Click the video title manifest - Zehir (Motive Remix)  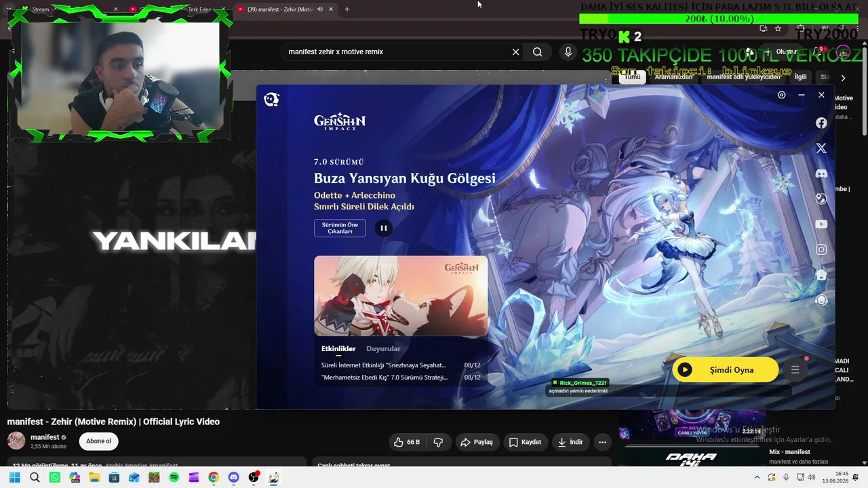(113, 422)
